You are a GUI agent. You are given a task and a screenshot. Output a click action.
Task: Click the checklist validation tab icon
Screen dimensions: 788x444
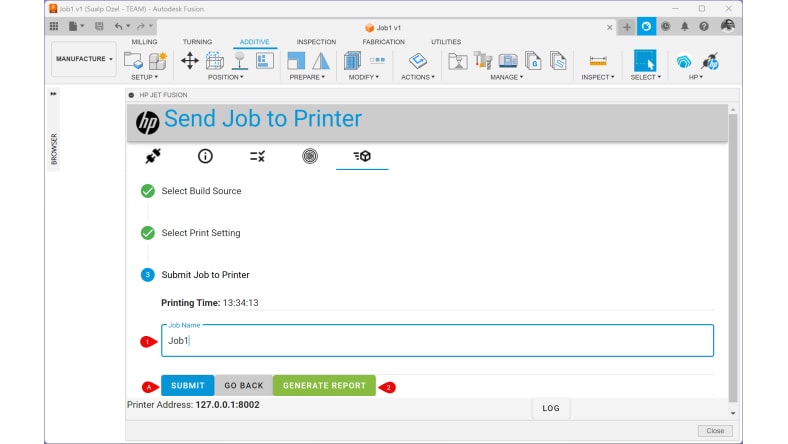click(257, 156)
